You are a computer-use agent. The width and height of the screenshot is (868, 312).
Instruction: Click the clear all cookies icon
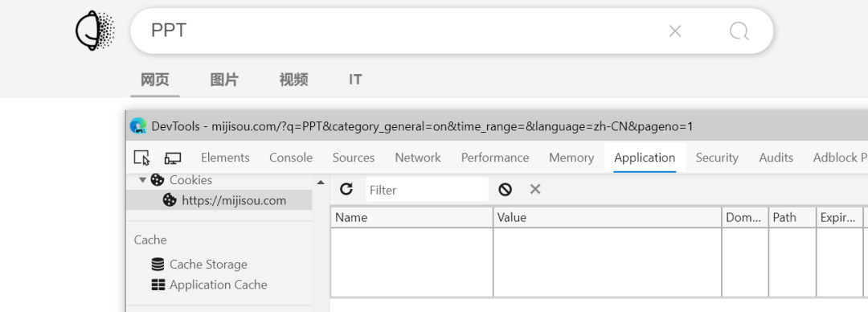[x=505, y=190]
